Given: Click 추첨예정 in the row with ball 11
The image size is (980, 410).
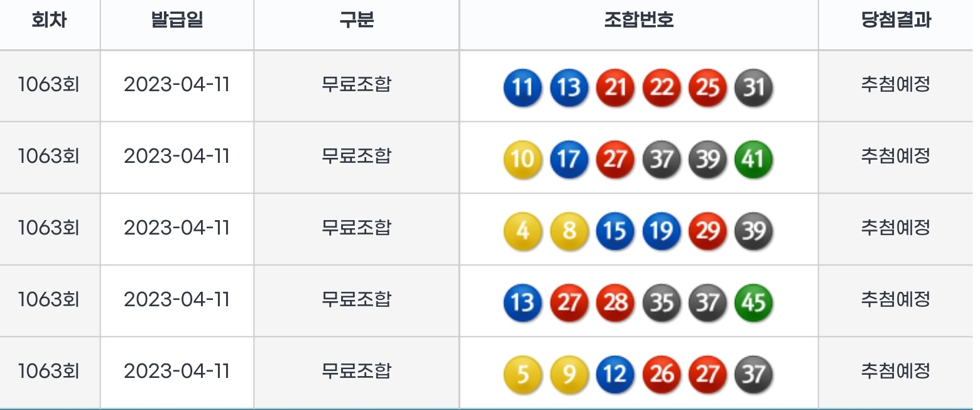Looking at the screenshot, I should tap(896, 84).
